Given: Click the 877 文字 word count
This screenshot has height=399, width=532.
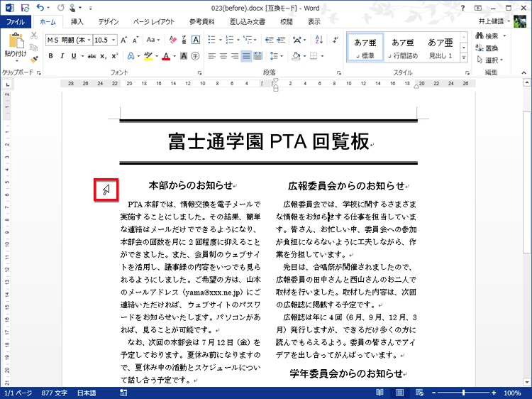Looking at the screenshot, I should pyautogui.click(x=55, y=393).
